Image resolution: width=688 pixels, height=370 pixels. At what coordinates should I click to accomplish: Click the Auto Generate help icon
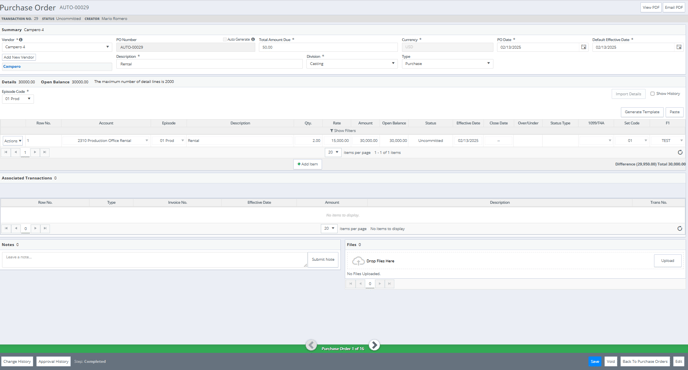[253, 40]
